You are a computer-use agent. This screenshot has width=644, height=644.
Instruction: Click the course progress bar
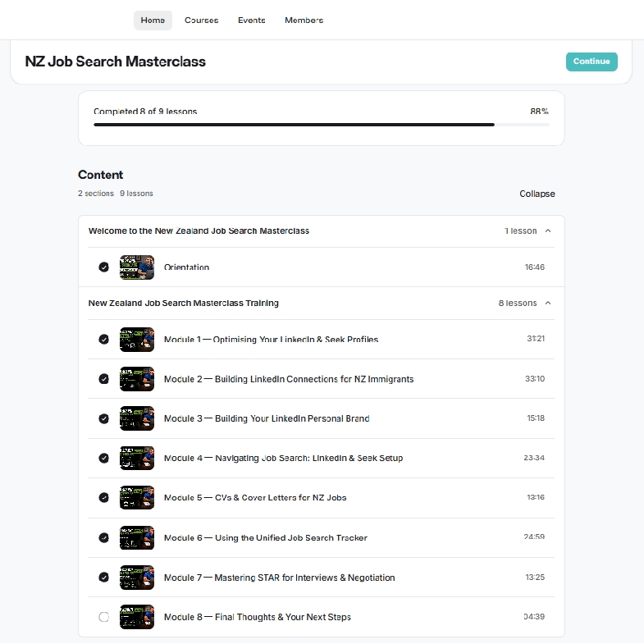click(321, 125)
